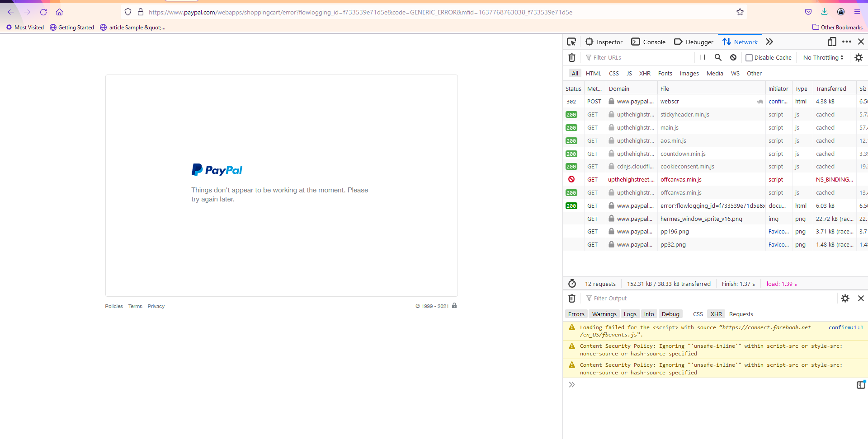This screenshot has height=439, width=868.
Task: Filter network requests by Fonts
Action: [x=665, y=74]
